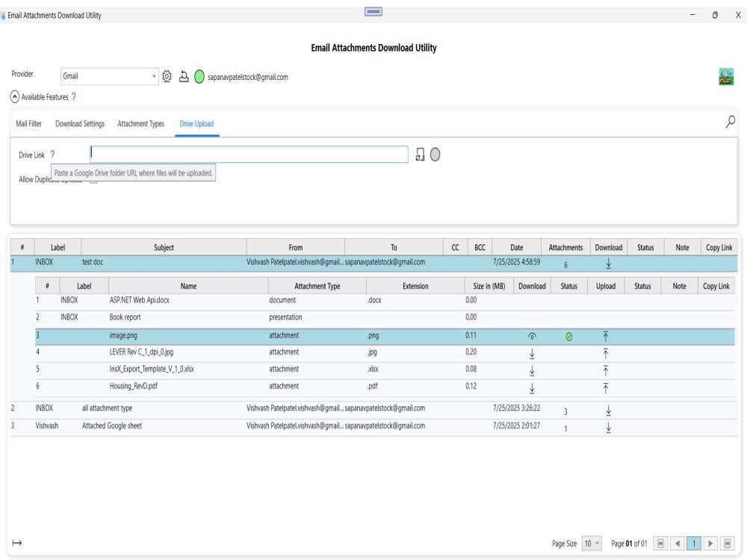Go to first page button
Viewport: 747px width, 560px height.
660,544
